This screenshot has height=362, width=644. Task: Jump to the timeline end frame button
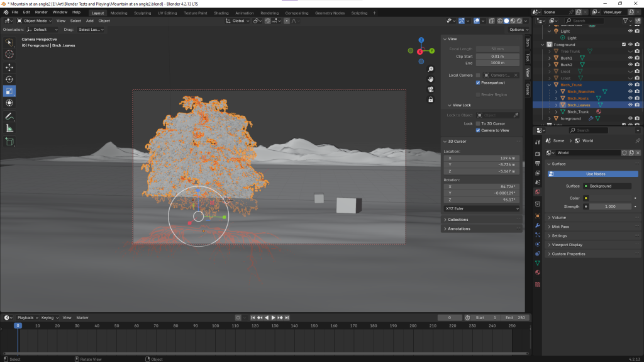(287, 317)
